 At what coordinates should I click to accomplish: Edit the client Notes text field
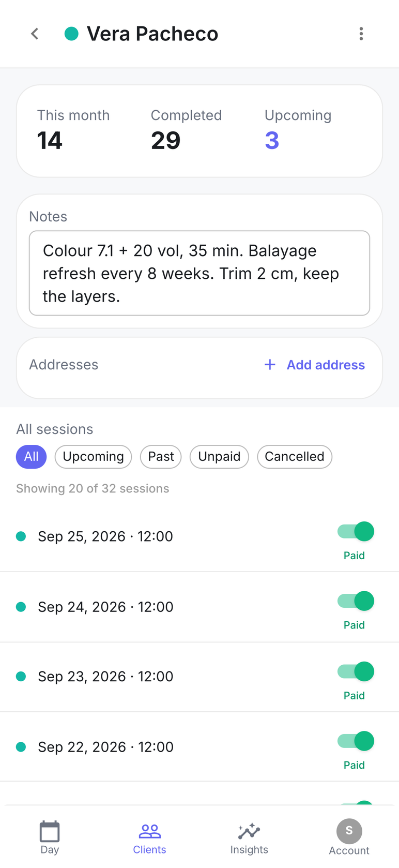199,273
